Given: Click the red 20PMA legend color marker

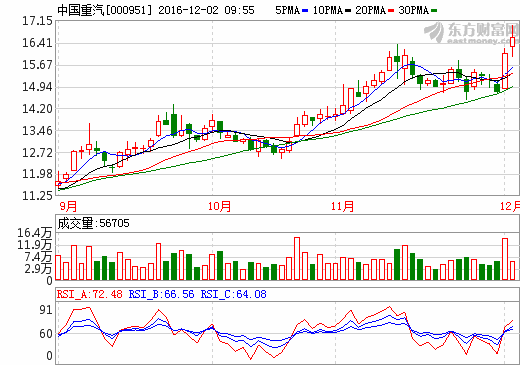Looking at the screenshot, I should [x=391, y=11].
